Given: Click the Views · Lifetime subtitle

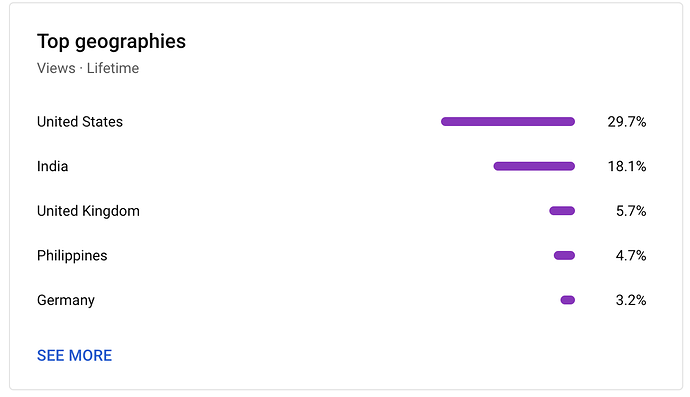Looking at the screenshot, I should tap(88, 68).
